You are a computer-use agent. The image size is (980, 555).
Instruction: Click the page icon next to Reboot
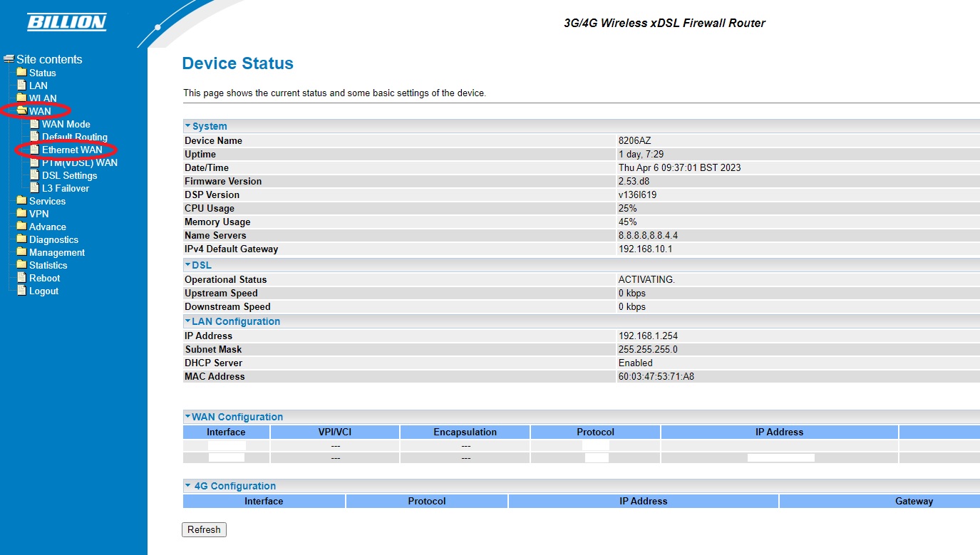coord(21,278)
